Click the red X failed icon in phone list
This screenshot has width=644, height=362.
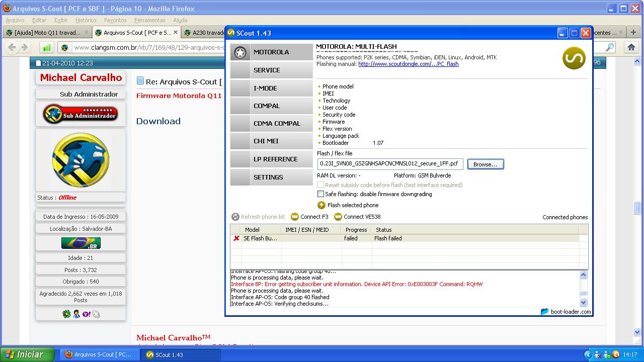[236, 238]
